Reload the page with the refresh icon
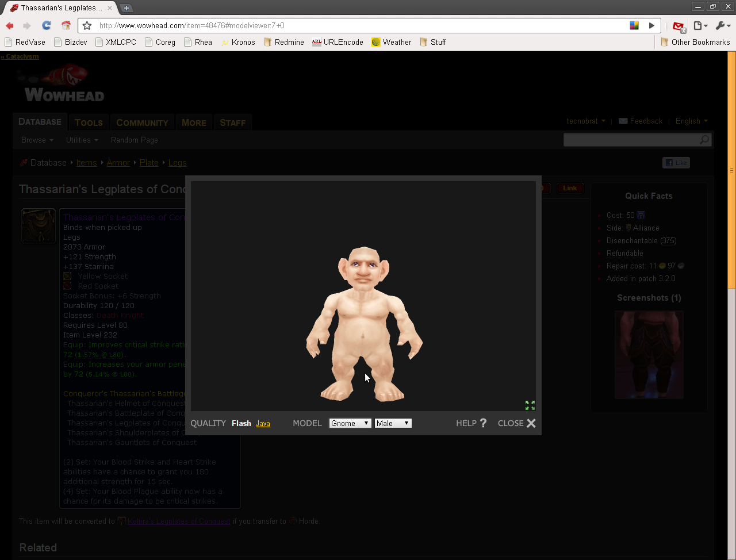Image resolution: width=736 pixels, height=560 pixels. click(x=47, y=25)
